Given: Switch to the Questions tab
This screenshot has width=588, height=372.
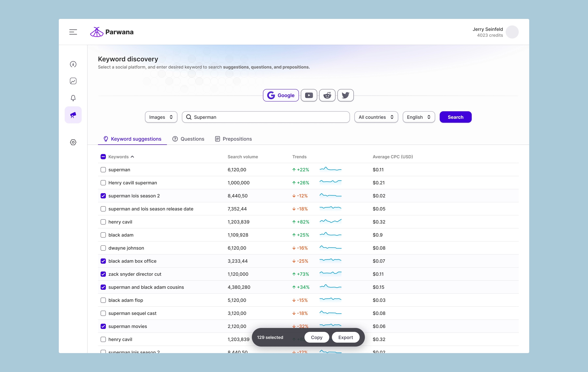Looking at the screenshot, I should [x=188, y=139].
